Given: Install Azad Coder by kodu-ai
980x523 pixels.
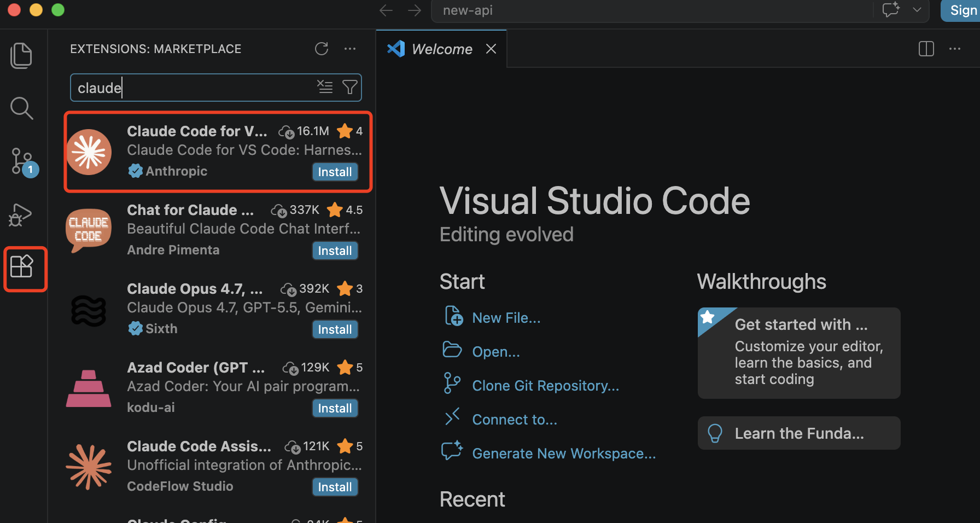Looking at the screenshot, I should click(335, 408).
